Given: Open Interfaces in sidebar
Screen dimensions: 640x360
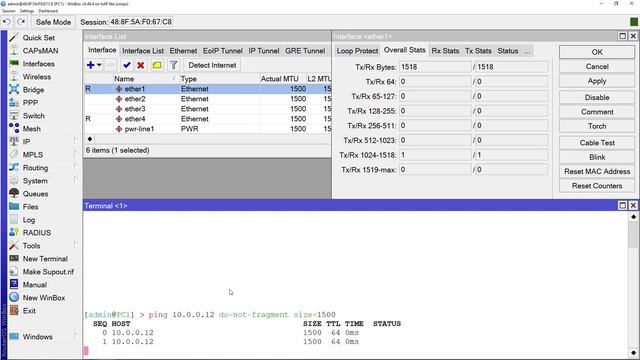Looking at the screenshot, I should (x=38, y=64).
